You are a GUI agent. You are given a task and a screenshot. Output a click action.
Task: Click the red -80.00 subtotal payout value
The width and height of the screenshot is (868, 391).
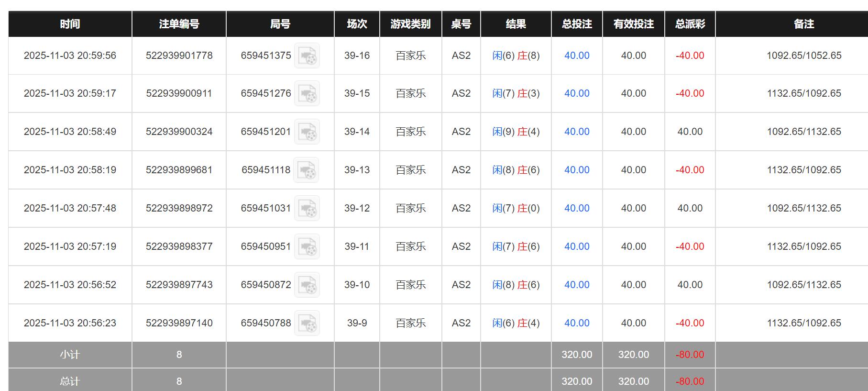(690, 355)
